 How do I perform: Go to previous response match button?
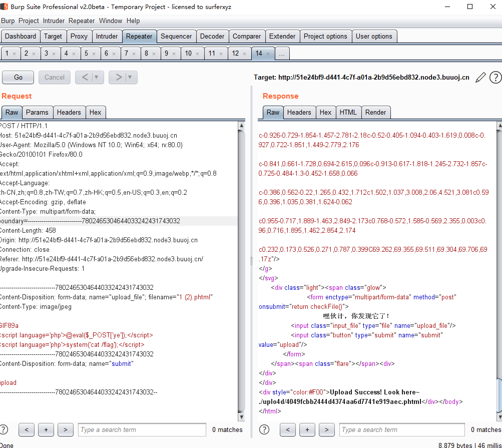click(x=287, y=429)
